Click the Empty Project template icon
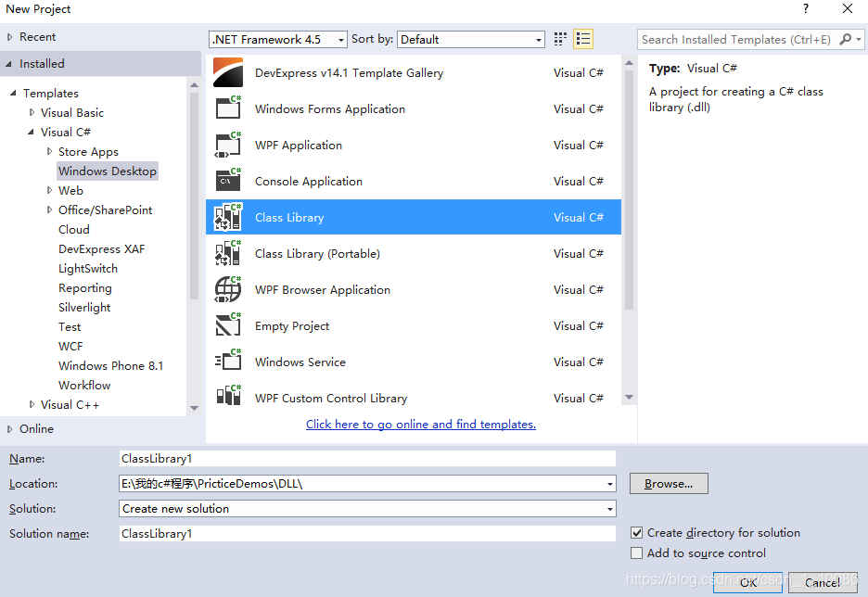Image resolution: width=868 pixels, height=597 pixels. [x=228, y=325]
